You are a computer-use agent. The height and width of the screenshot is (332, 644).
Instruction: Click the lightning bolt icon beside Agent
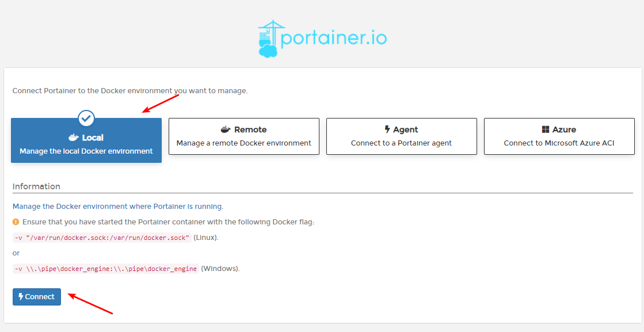point(387,129)
